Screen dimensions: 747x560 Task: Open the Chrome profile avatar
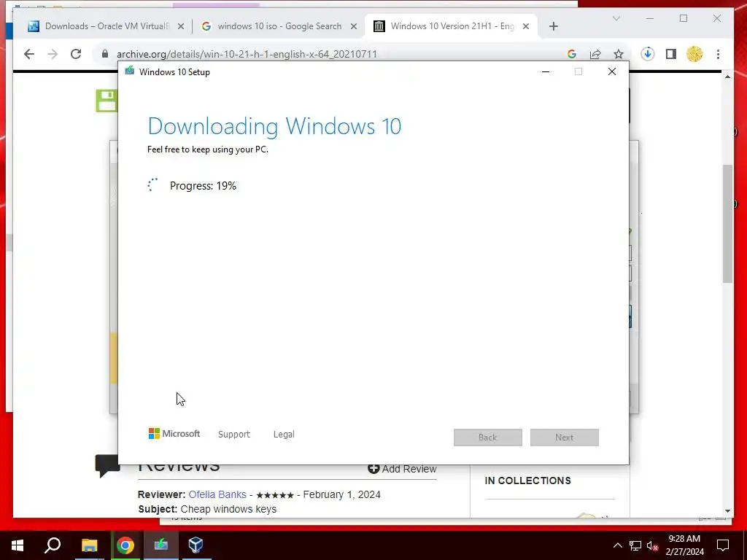694,54
